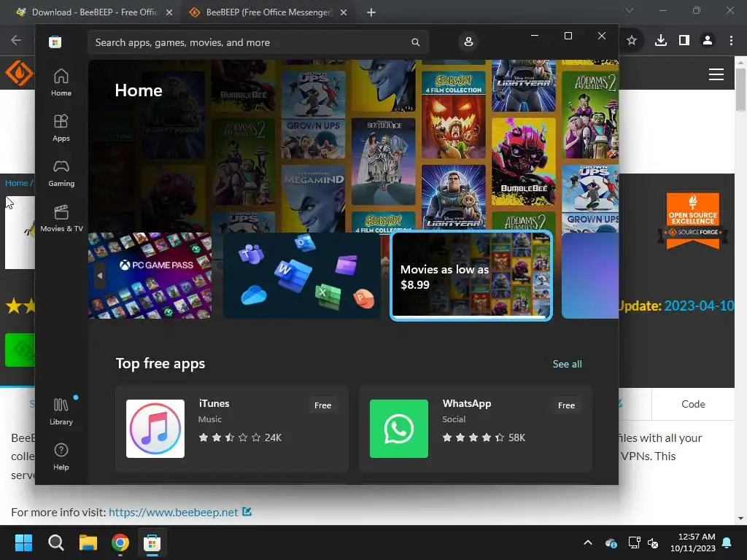Switch to Download - BeeBEEP Chrome tab
Viewport: 747px width, 560px height.
tap(93, 12)
